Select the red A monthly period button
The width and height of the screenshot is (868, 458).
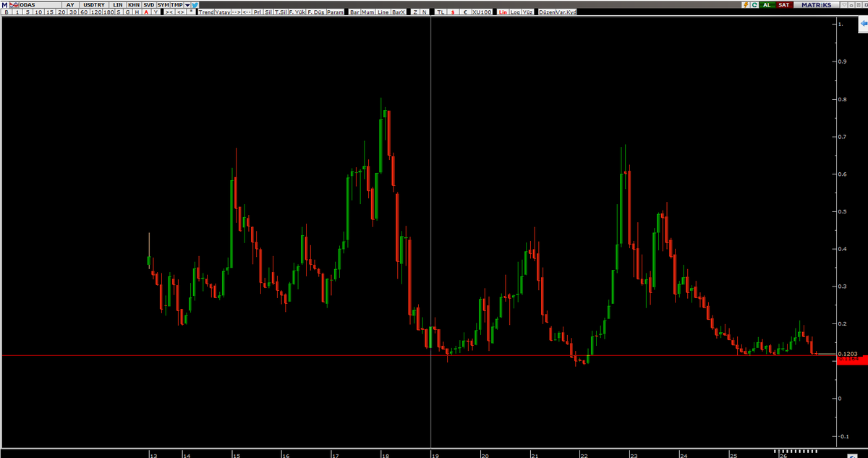click(x=147, y=12)
